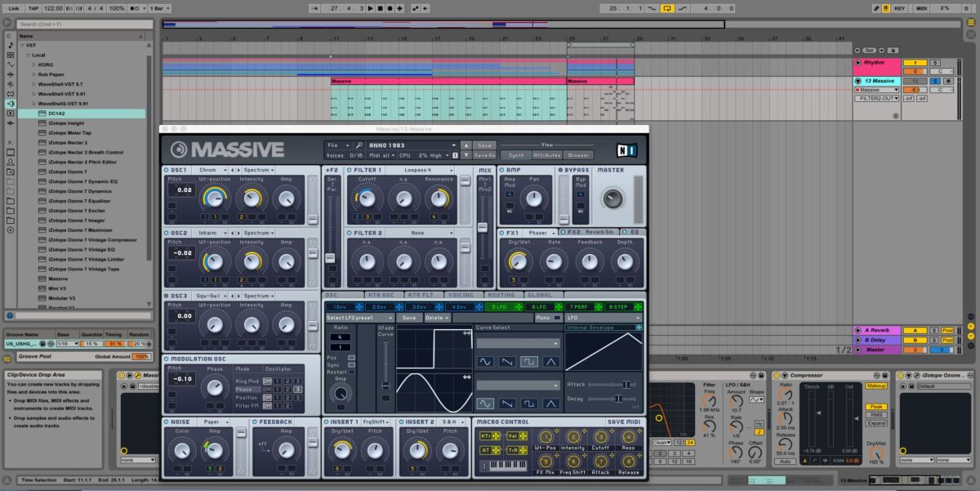
Task: Open the Plug-ins category in browser sidebar
Action: pos(10,104)
